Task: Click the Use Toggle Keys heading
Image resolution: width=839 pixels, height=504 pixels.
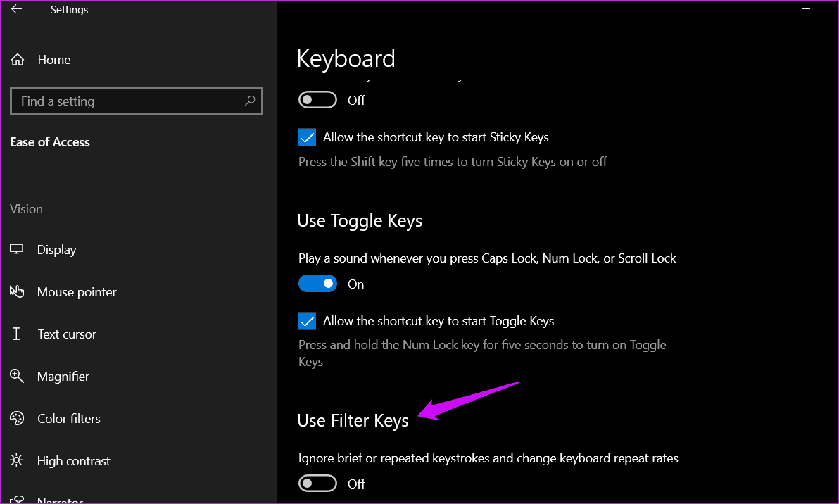Action: tap(360, 221)
